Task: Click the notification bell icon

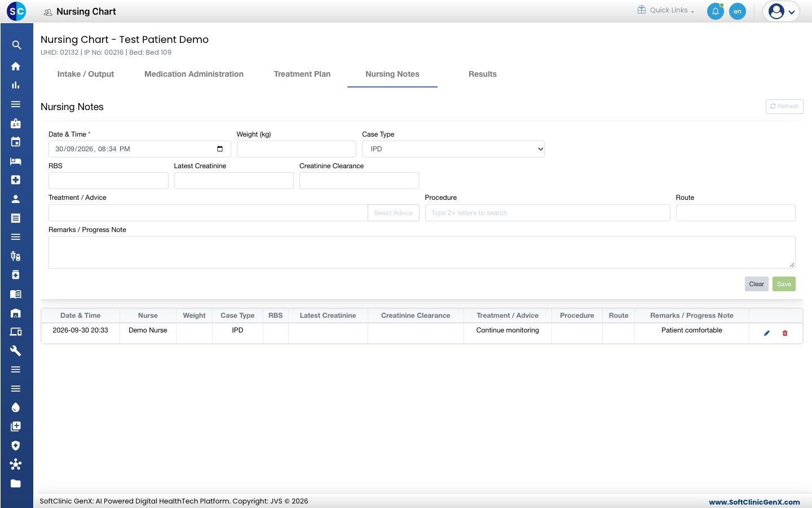Action: click(x=715, y=11)
